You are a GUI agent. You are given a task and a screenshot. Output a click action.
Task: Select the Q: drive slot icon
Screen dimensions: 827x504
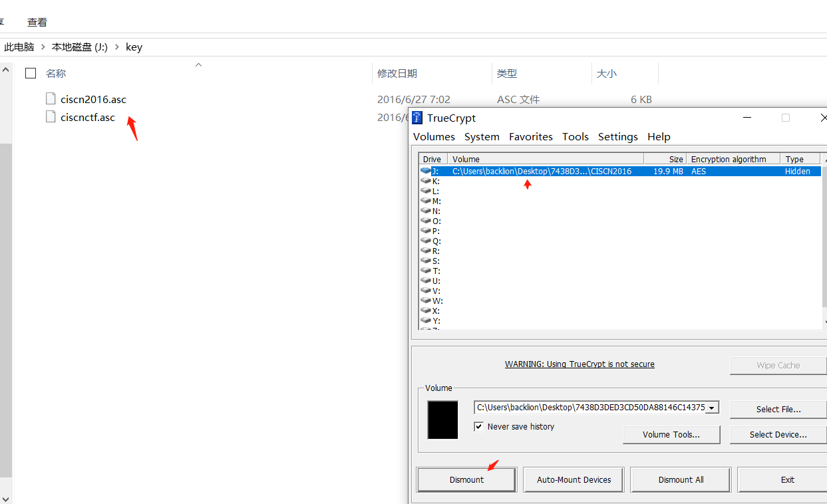(x=426, y=241)
